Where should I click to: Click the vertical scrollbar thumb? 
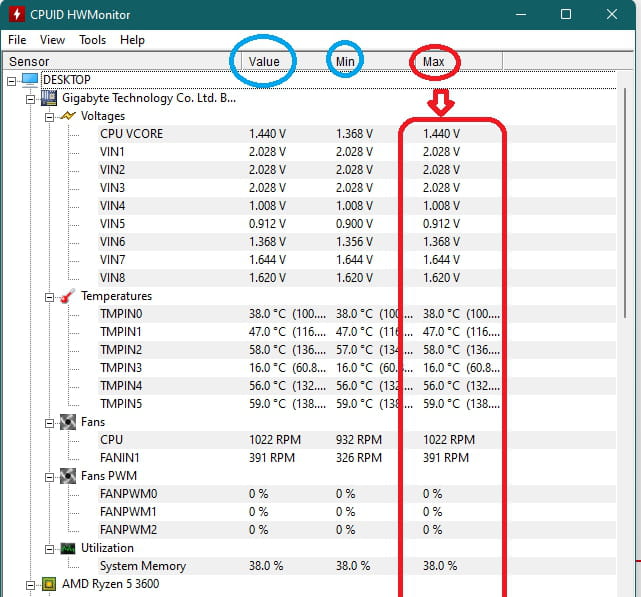[625, 203]
